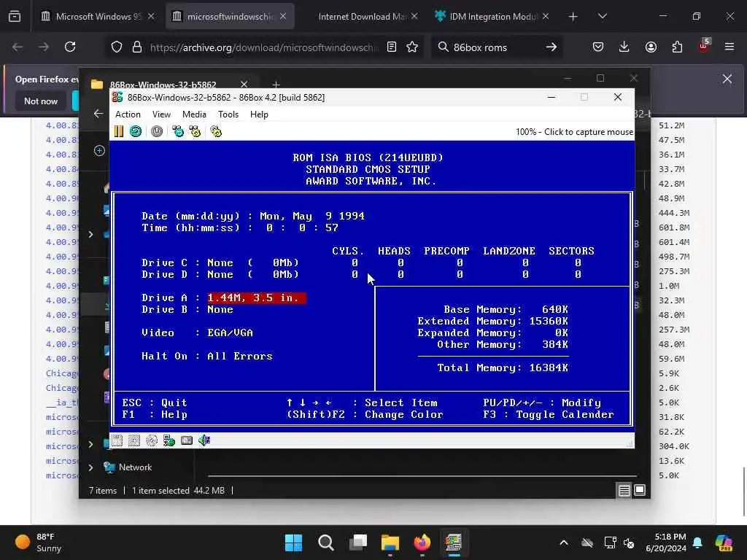
Task: Click the uBlock extension icon with badge
Action: coord(704,46)
